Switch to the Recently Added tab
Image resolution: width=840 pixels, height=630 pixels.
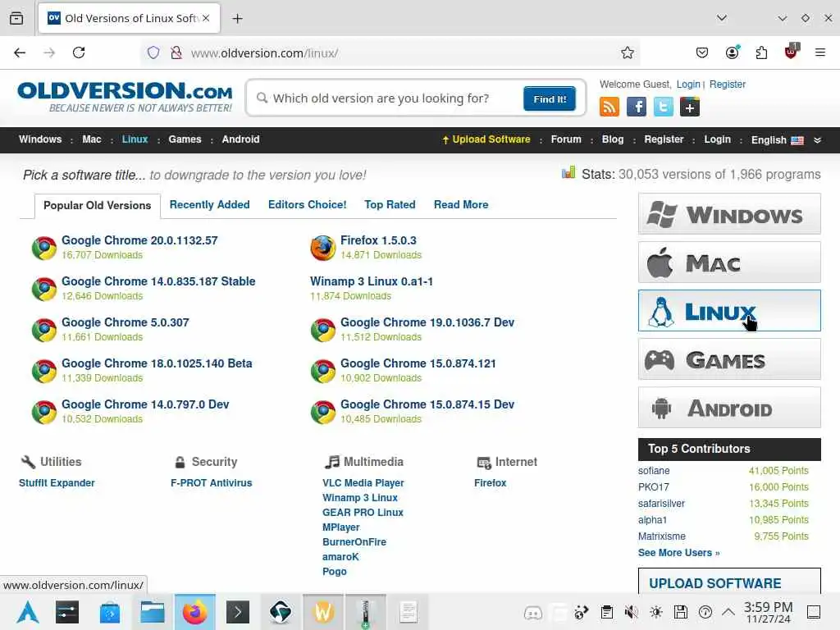coord(209,204)
